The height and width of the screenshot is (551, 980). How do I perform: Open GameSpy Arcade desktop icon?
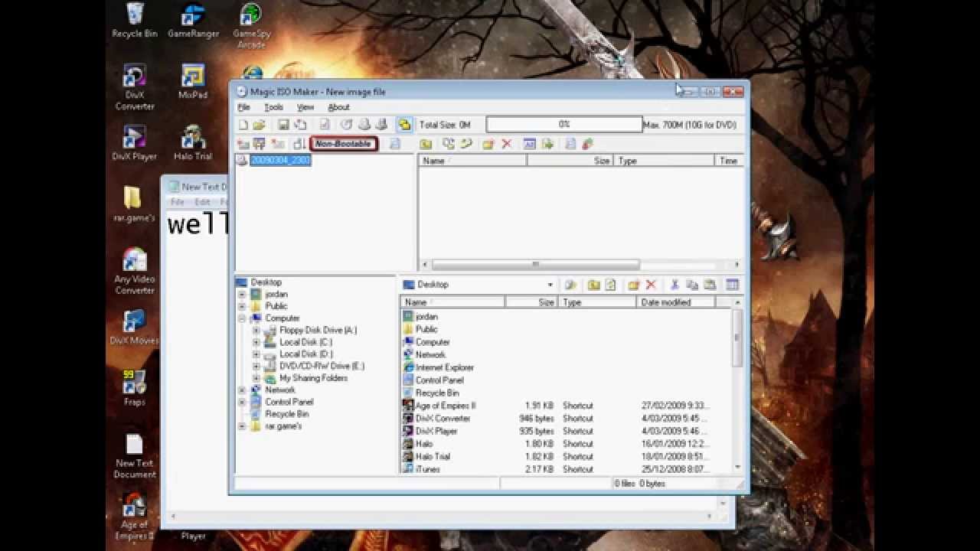click(251, 25)
